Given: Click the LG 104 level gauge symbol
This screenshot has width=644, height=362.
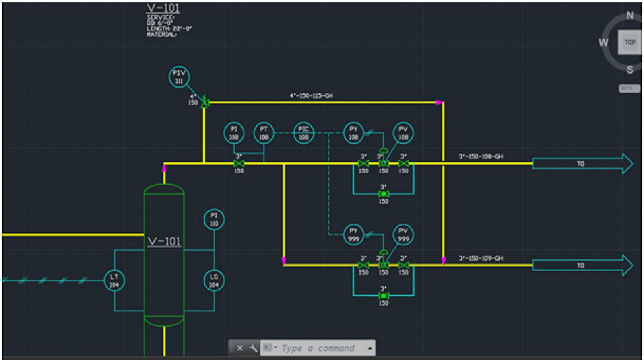Looking at the screenshot, I should pyautogui.click(x=215, y=281).
